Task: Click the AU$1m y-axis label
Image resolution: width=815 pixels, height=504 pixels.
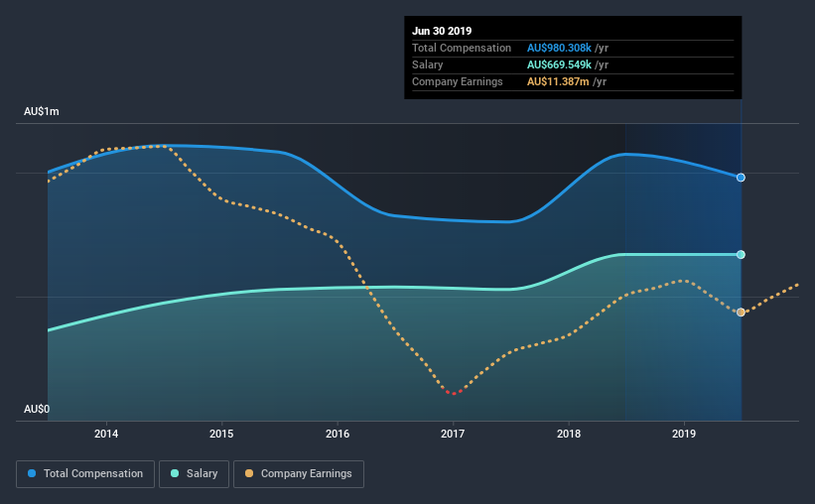Action: tap(42, 112)
